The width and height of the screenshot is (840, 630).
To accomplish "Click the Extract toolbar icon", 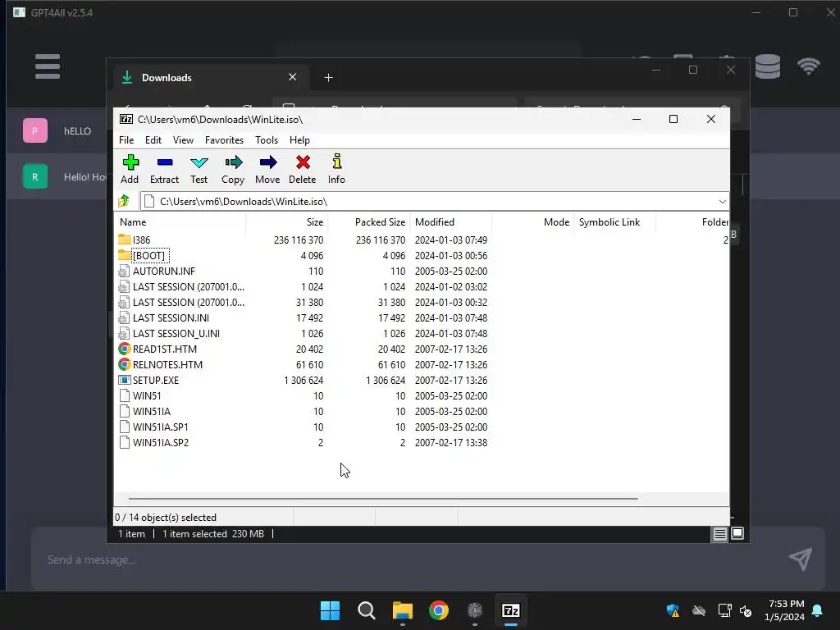I will (x=164, y=162).
